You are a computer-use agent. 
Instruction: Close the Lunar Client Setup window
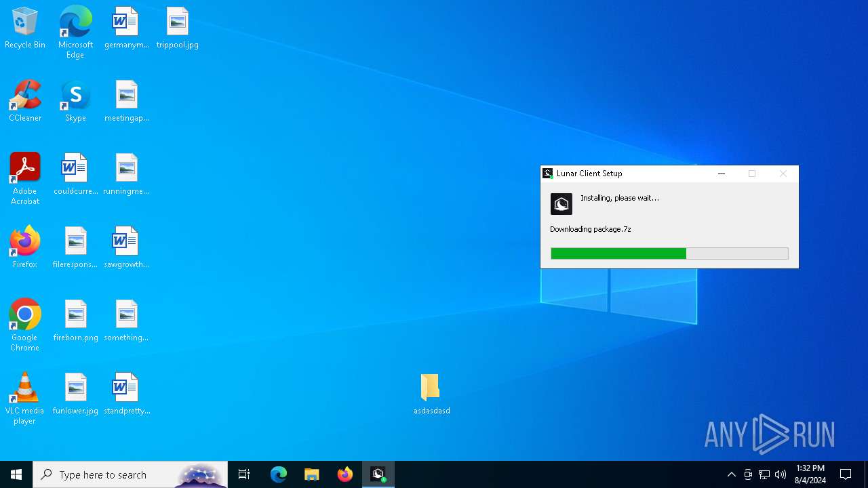[x=783, y=174]
